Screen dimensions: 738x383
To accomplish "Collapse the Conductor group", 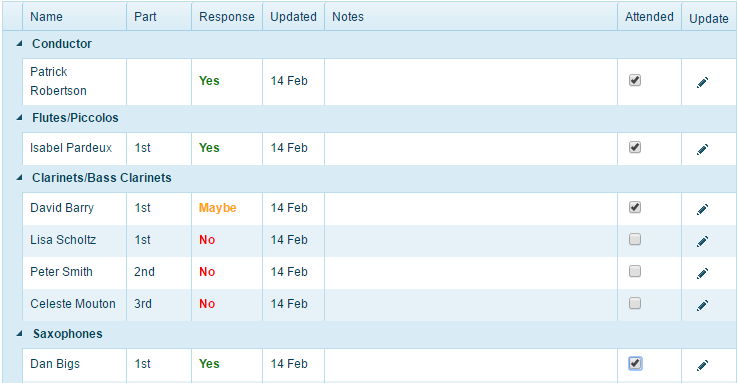I will pos(19,43).
